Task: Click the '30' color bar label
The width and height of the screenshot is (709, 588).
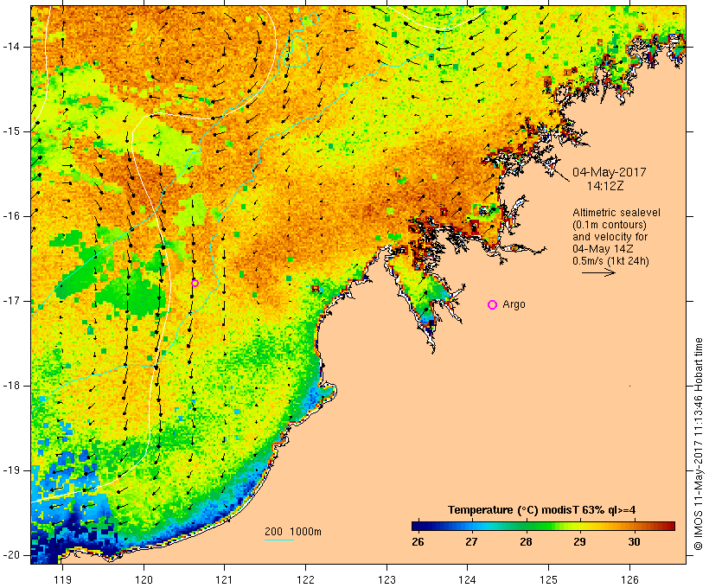Action: click(x=634, y=542)
